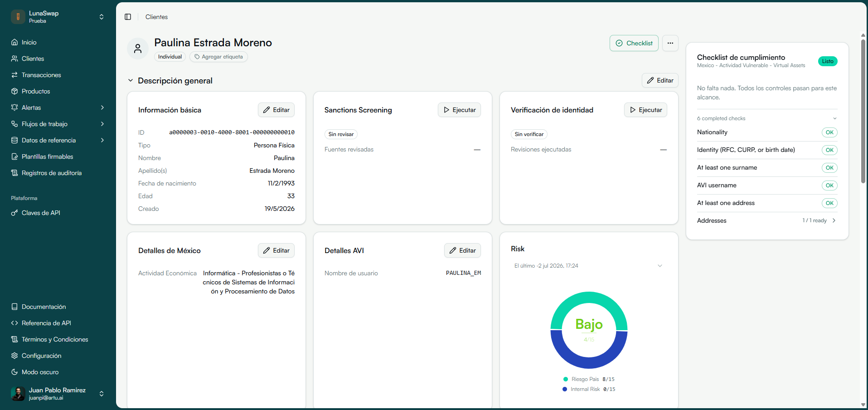The image size is (868, 410).
Task: Toggle the sidebar panel icon
Action: [x=128, y=17]
